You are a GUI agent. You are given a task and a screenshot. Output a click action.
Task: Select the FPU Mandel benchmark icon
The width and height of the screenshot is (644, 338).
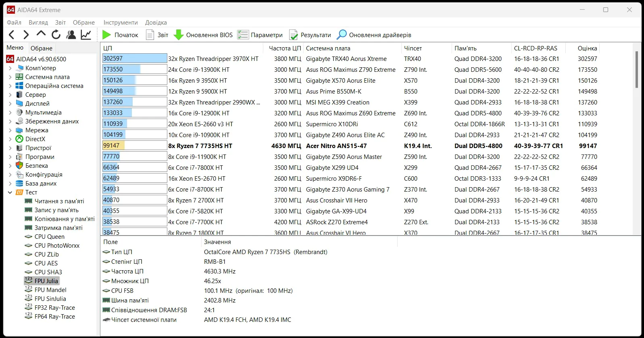click(x=28, y=290)
